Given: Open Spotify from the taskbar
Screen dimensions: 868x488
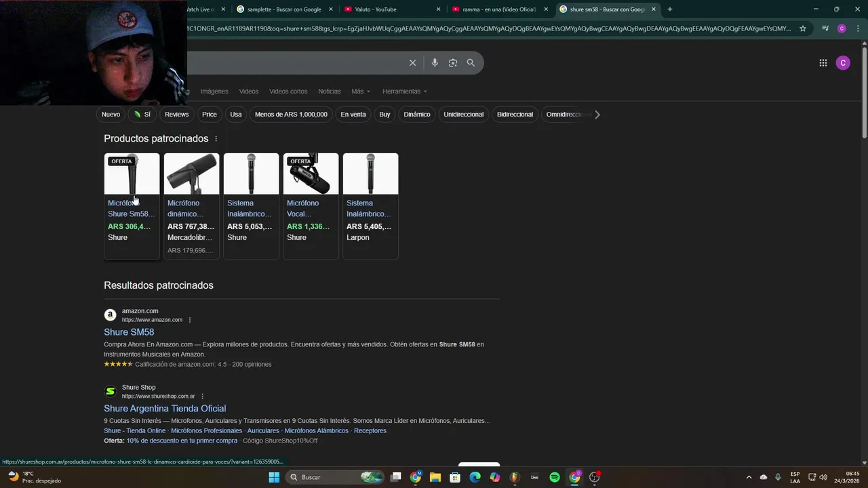Looking at the screenshot, I should (555, 477).
